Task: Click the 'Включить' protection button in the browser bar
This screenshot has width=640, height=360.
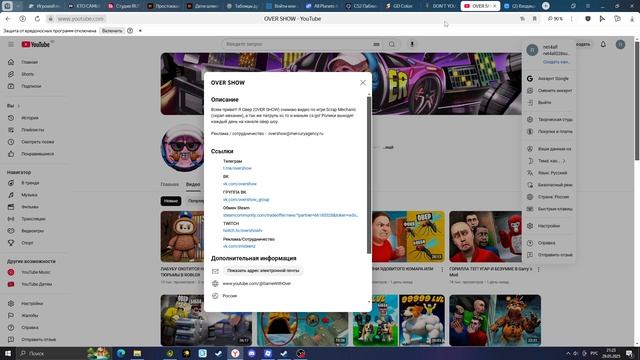Action: coord(112,31)
